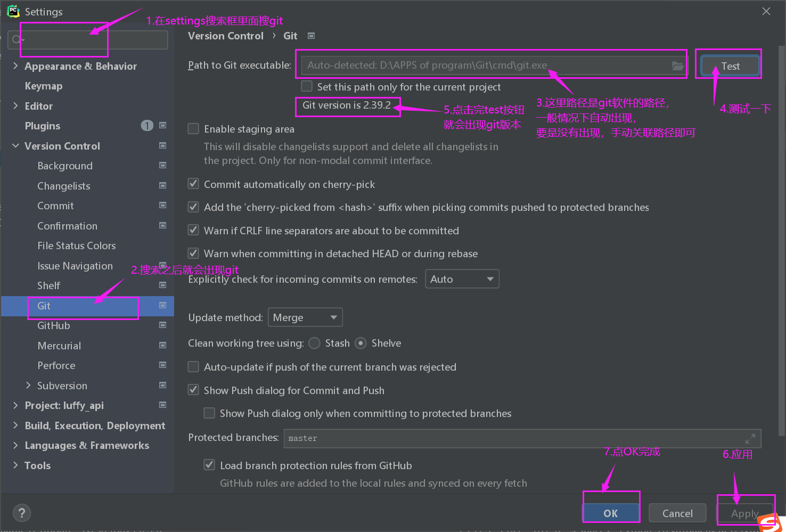Select the Stash radio button
The height and width of the screenshot is (532, 786).
315,343
